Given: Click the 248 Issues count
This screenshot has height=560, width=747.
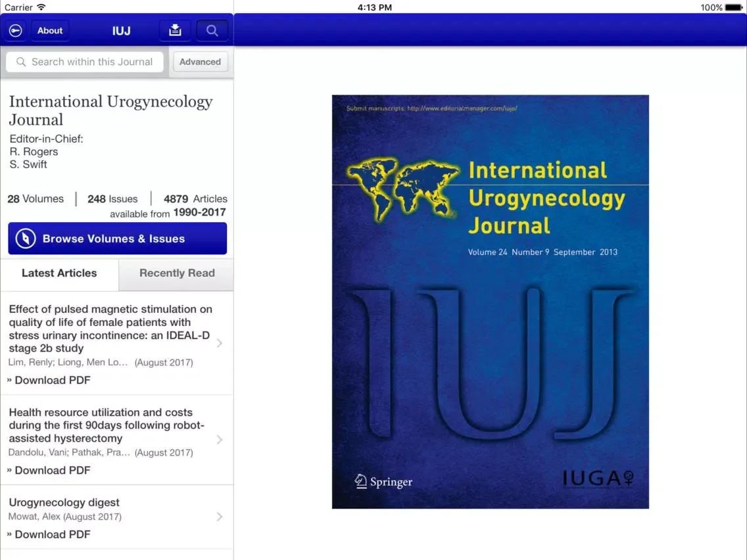Looking at the screenshot, I should pyautogui.click(x=112, y=199).
